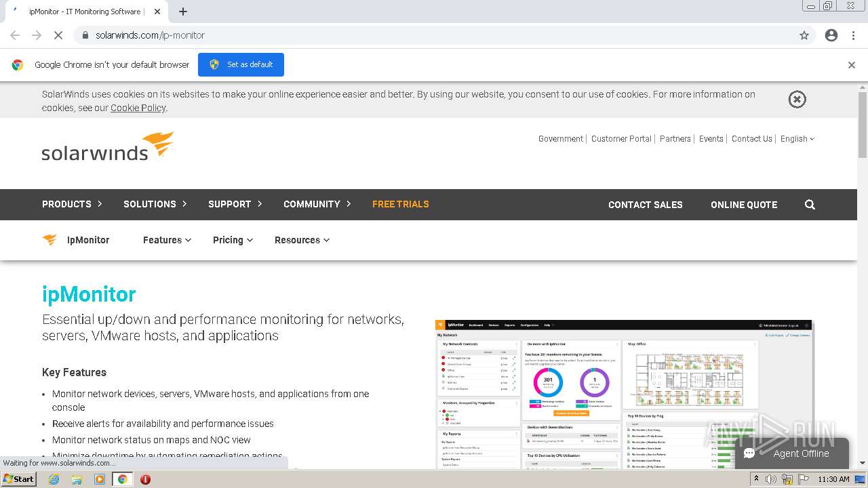Go to FREE TRIALS
Viewport: 868px width, 488px height.
pos(401,204)
